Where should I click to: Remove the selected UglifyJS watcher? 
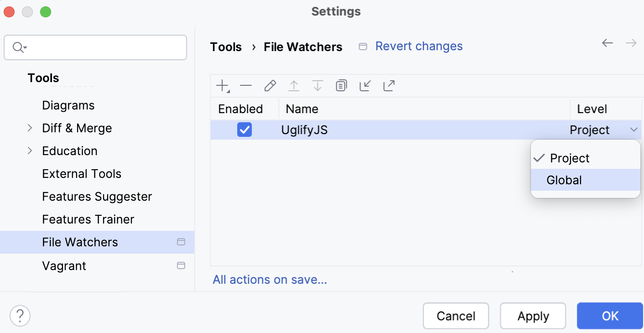pyautogui.click(x=246, y=85)
